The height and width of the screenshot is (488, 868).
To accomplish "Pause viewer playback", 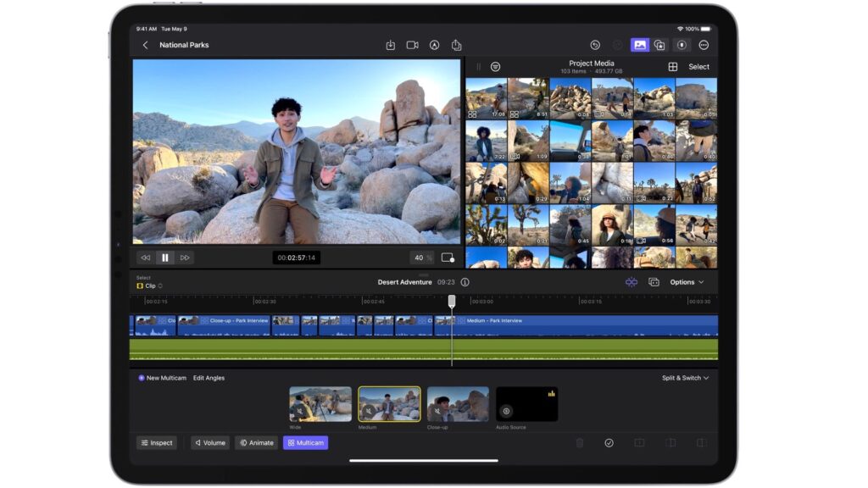I will [x=165, y=258].
